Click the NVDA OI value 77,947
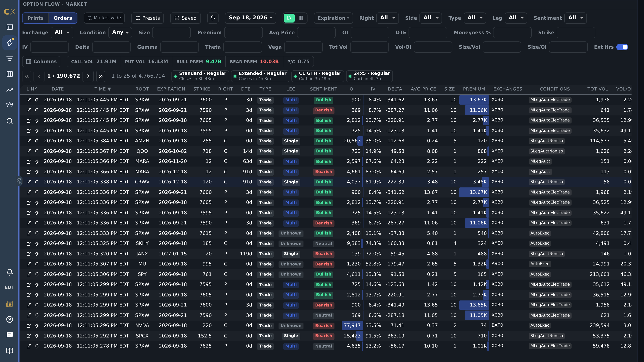Viewport: 644px width, 362px height. click(x=352, y=326)
